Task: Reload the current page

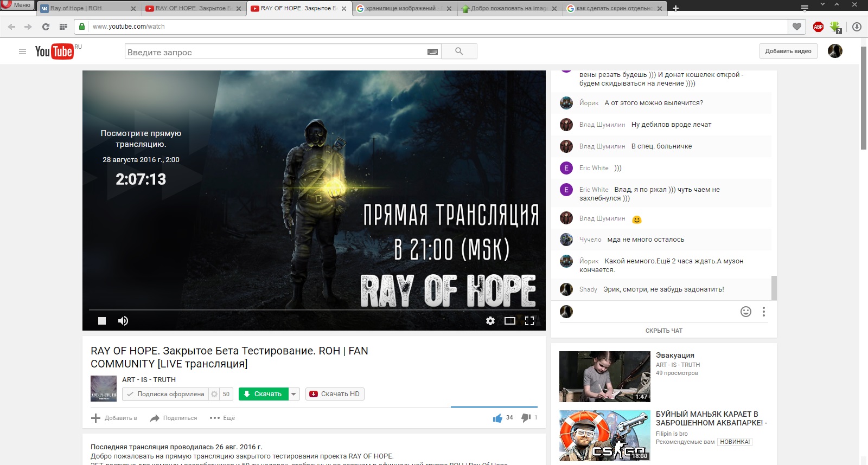Action: click(46, 27)
